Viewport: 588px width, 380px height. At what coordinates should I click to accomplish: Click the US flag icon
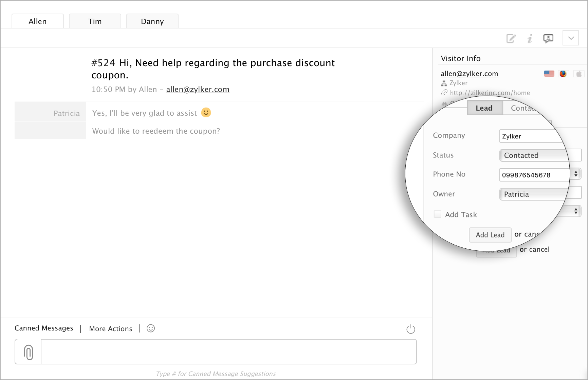tap(549, 74)
